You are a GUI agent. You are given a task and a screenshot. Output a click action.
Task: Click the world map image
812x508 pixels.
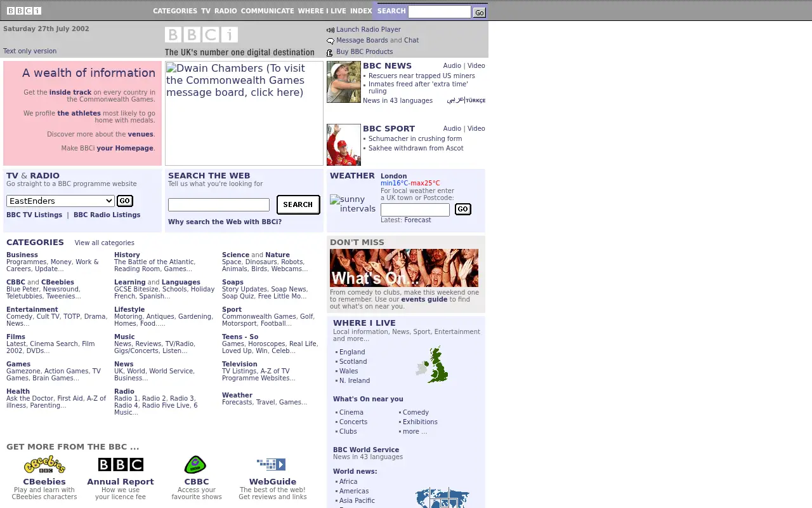coord(442,498)
